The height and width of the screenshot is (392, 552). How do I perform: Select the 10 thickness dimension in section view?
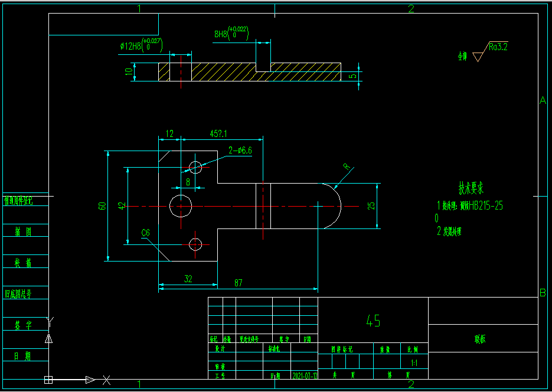point(129,71)
